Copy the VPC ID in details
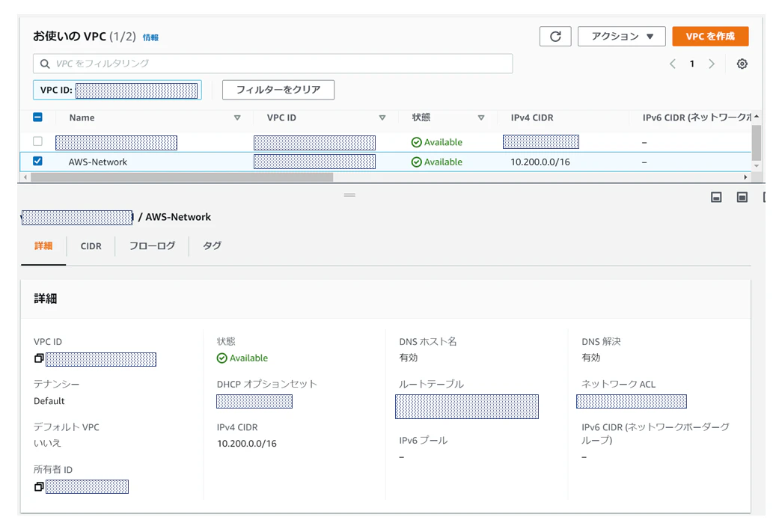 click(39, 358)
